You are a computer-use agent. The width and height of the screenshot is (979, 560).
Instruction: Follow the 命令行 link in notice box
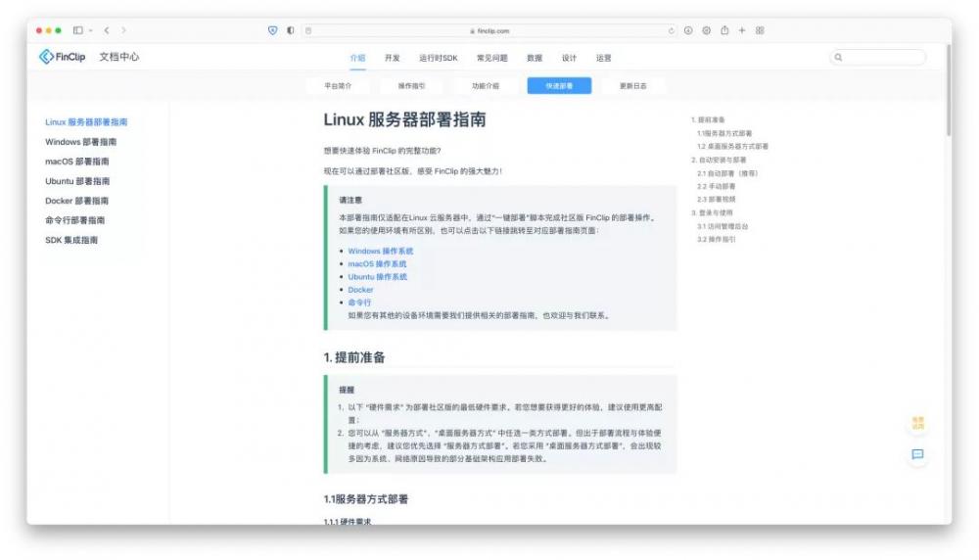pos(359,303)
